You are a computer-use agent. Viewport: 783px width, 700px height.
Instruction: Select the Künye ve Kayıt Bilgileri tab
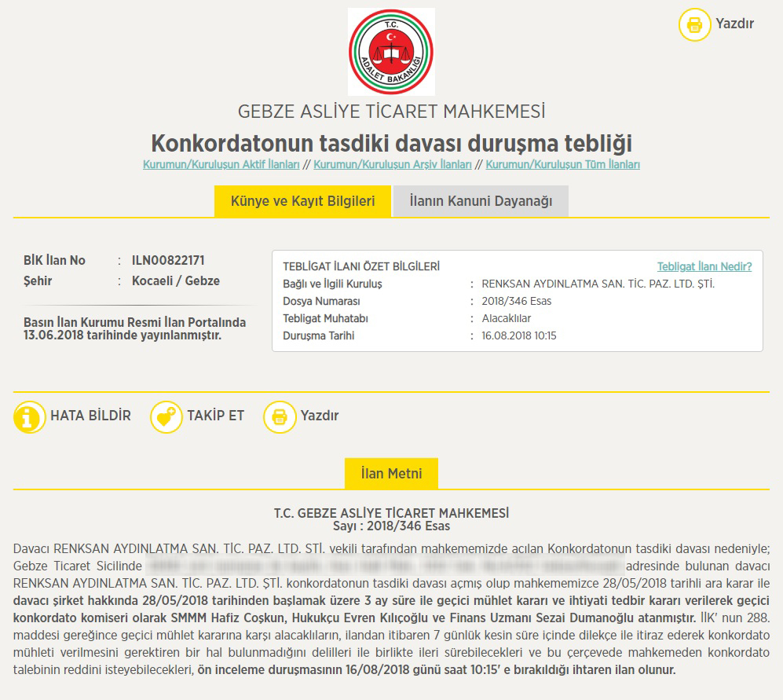(x=302, y=201)
